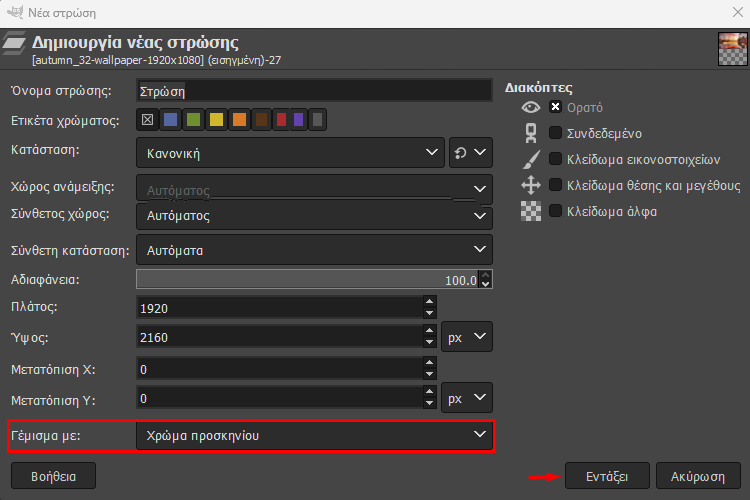Click the Ύψος height field showing 2160

280,337
